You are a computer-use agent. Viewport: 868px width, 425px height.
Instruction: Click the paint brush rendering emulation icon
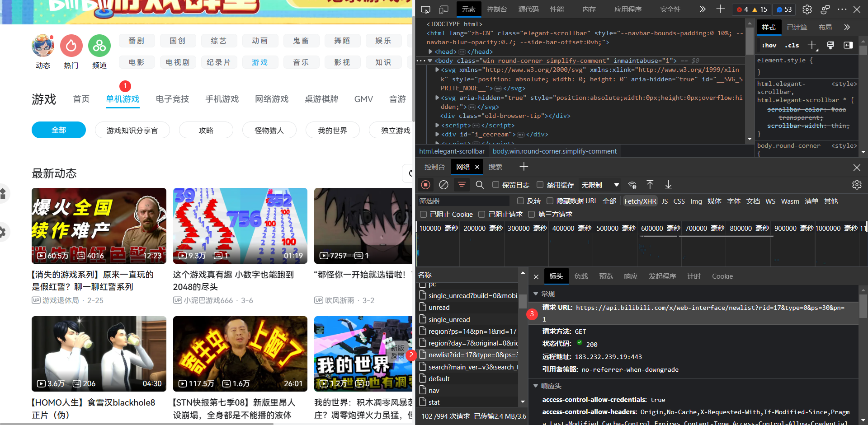(830, 45)
